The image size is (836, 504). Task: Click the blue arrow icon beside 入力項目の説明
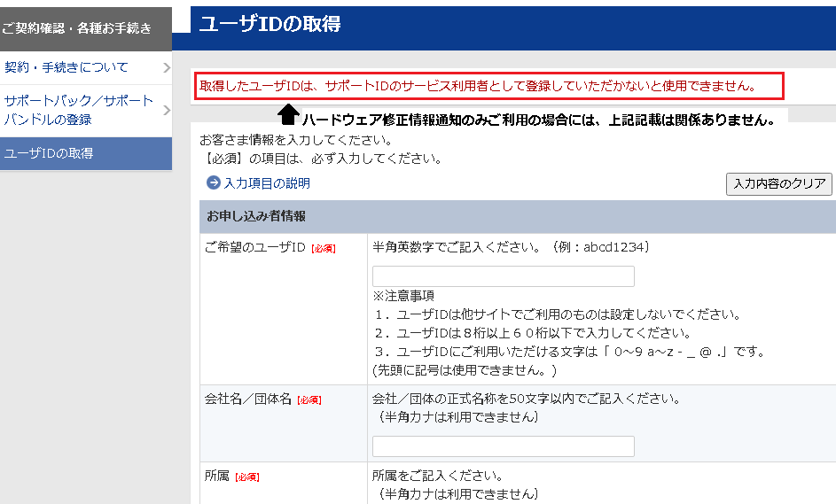click(x=213, y=183)
